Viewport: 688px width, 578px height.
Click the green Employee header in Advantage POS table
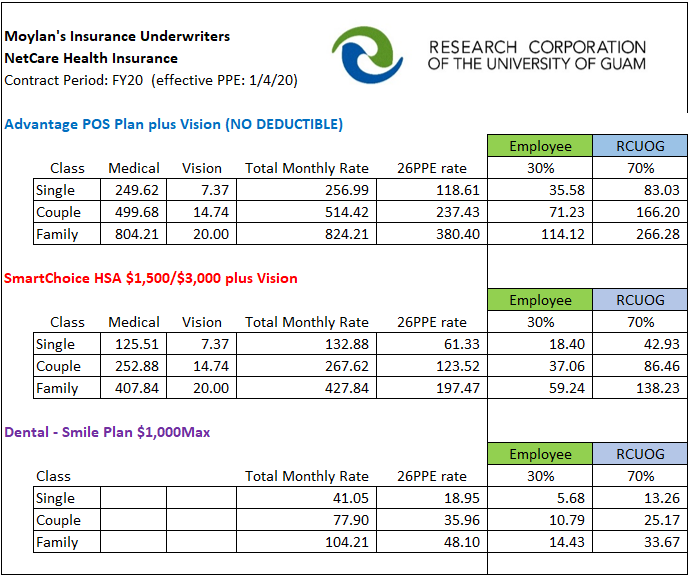point(540,146)
